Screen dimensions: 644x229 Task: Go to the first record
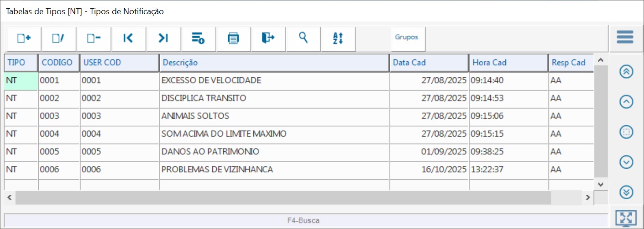point(128,38)
